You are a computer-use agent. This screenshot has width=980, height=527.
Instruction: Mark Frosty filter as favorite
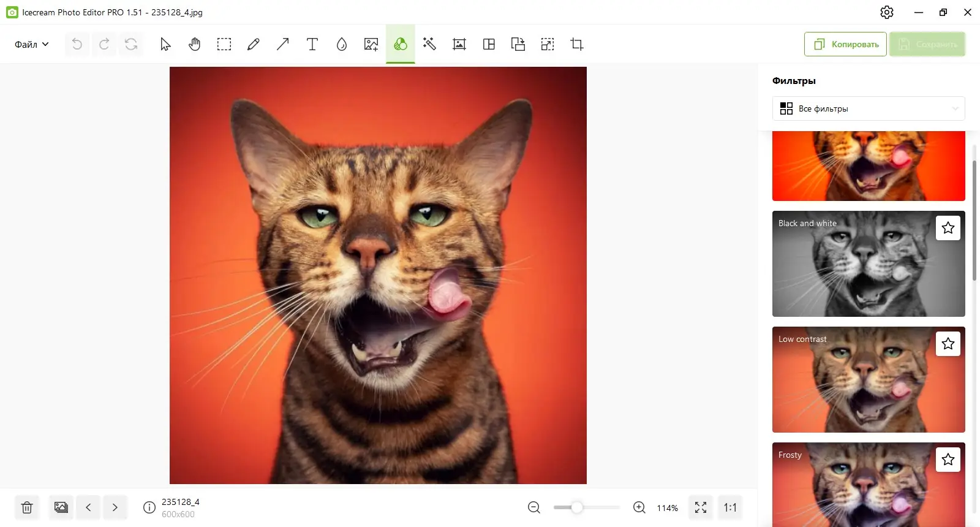948,460
